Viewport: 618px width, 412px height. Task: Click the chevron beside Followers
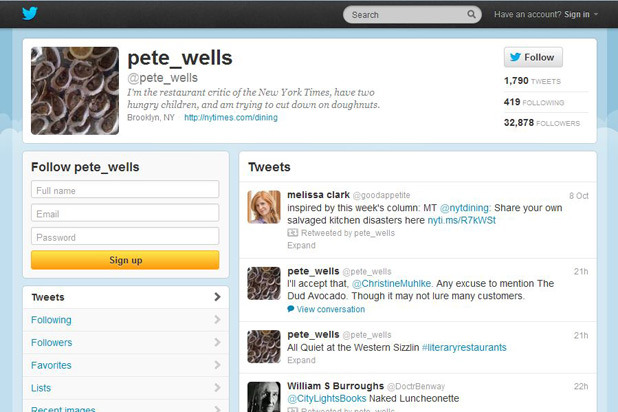(x=217, y=342)
